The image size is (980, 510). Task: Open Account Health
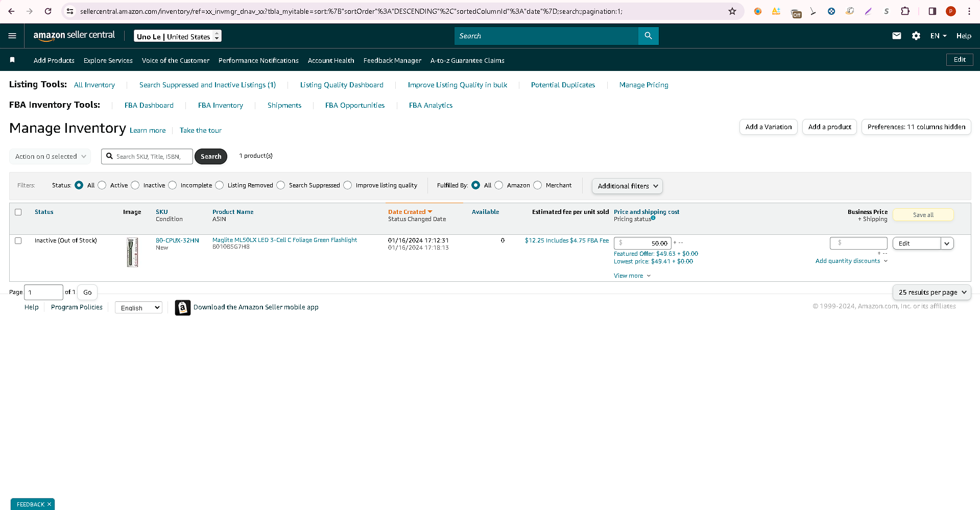point(331,60)
